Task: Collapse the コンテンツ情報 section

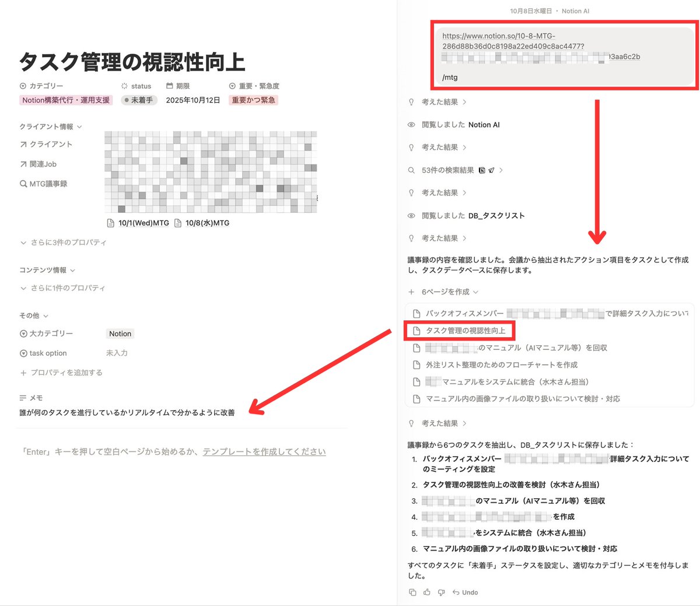Action: 47,270
